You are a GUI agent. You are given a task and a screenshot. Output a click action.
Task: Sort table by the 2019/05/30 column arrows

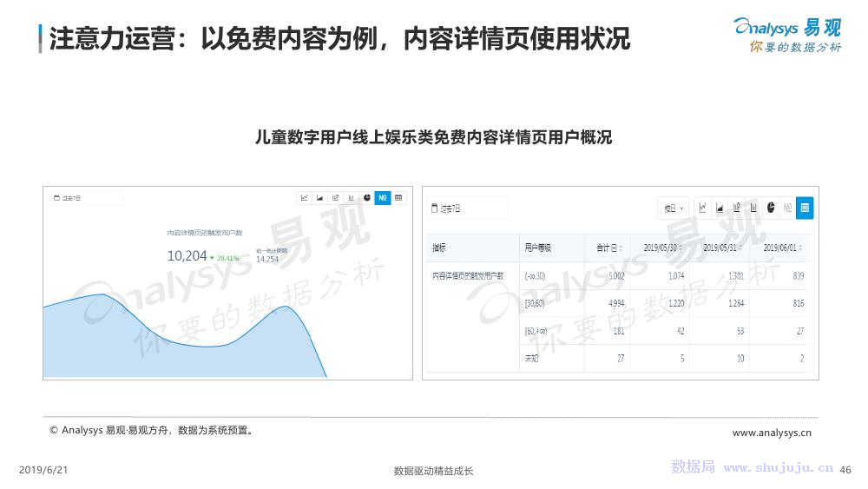click(x=681, y=248)
